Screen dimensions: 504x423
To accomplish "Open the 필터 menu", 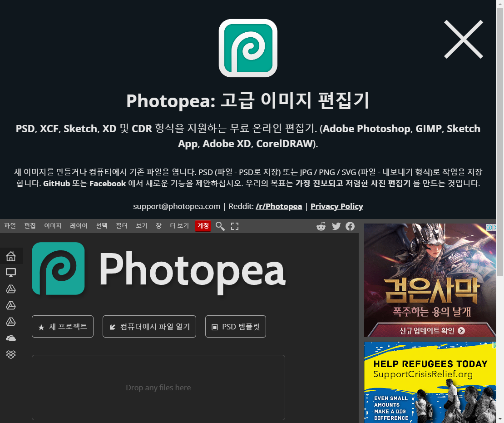I will coord(122,226).
